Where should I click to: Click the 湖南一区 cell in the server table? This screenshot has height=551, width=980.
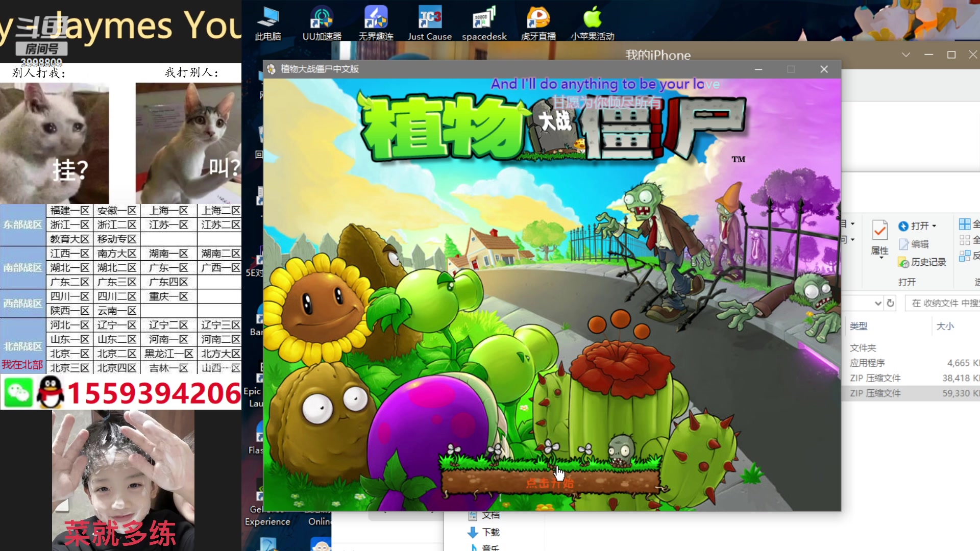coord(168,253)
